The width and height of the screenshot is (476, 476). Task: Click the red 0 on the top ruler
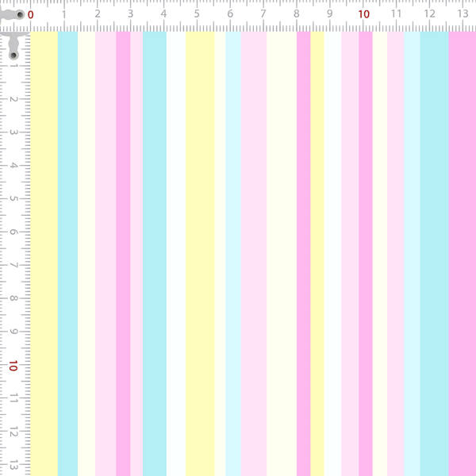[x=31, y=14]
